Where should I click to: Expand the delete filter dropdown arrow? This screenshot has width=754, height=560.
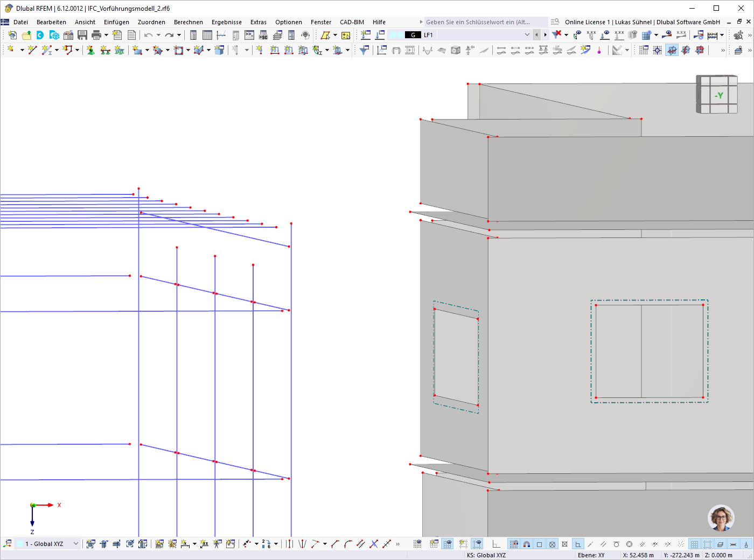click(x=566, y=35)
